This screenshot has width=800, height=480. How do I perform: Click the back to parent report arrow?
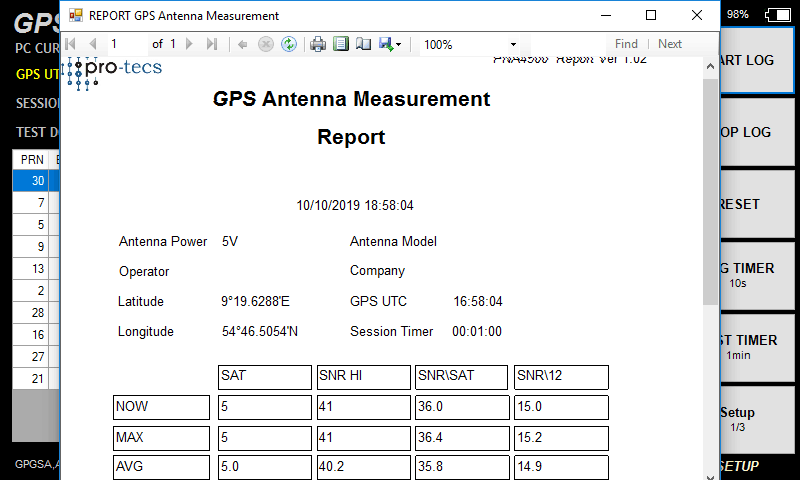(242, 44)
